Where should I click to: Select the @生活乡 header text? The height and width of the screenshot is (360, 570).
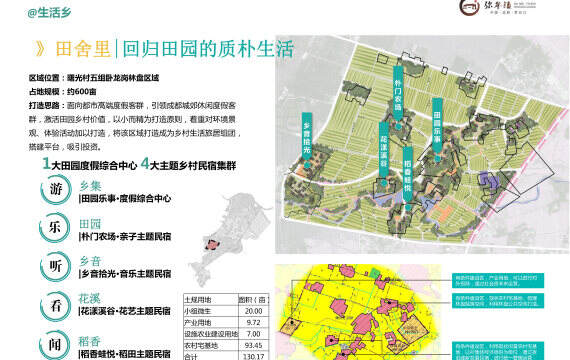click(x=49, y=13)
